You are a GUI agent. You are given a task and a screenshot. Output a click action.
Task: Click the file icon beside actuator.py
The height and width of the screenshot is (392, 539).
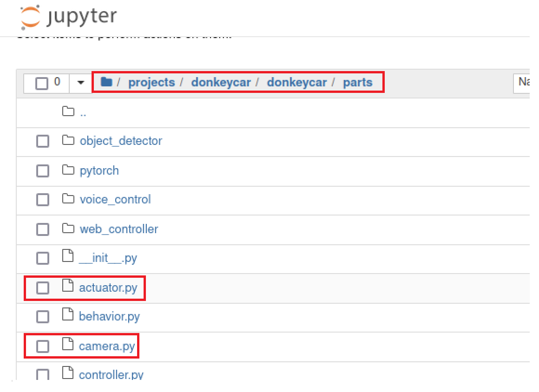(x=68, y=287)
